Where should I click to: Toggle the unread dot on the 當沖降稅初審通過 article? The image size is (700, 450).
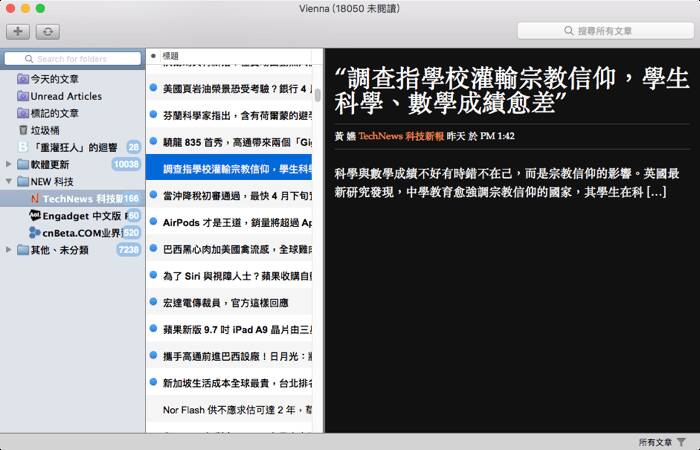[x=153, y=195]
